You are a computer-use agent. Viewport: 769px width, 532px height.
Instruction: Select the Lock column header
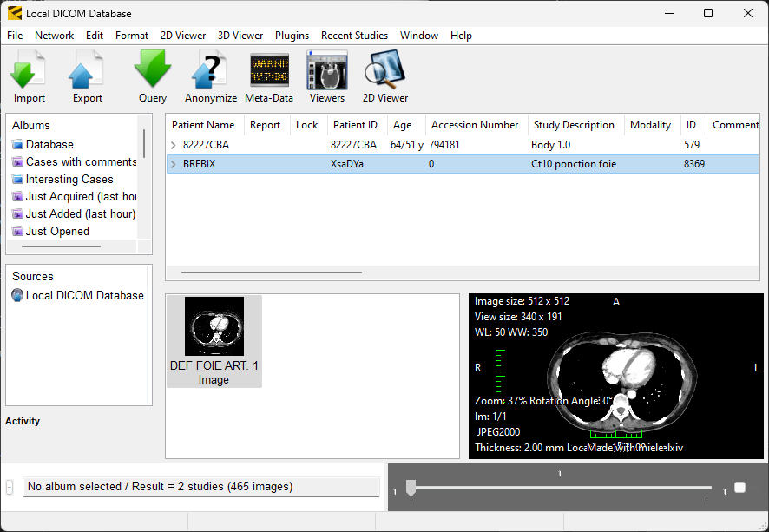(307, 124)
